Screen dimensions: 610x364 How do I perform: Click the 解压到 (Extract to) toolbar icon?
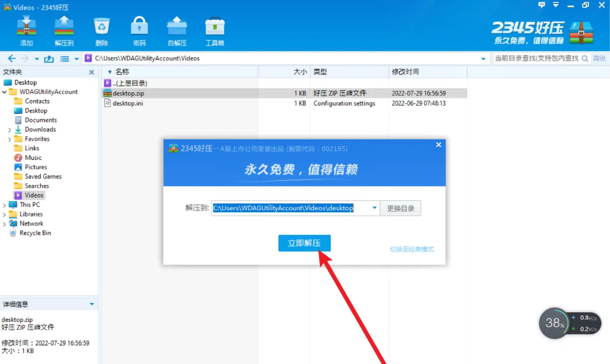[x=64, y=30]
